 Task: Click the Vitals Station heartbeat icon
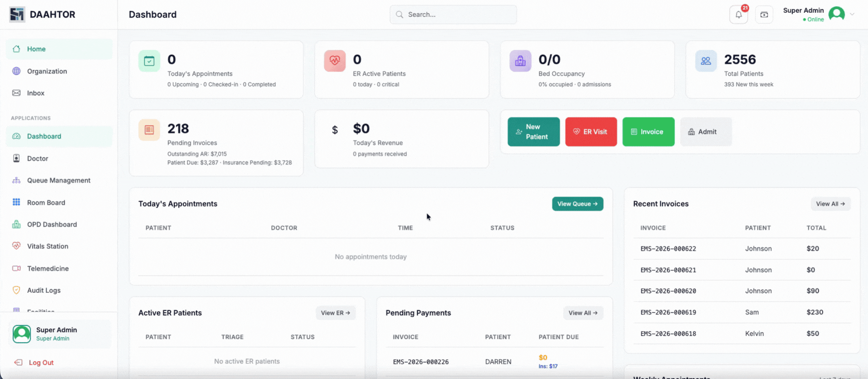tap(16, 246)
